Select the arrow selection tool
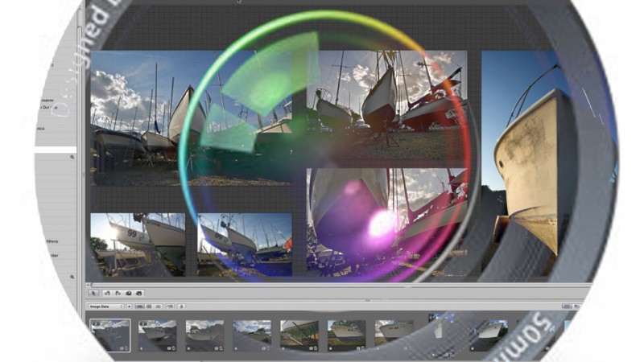 coord(93,293)
